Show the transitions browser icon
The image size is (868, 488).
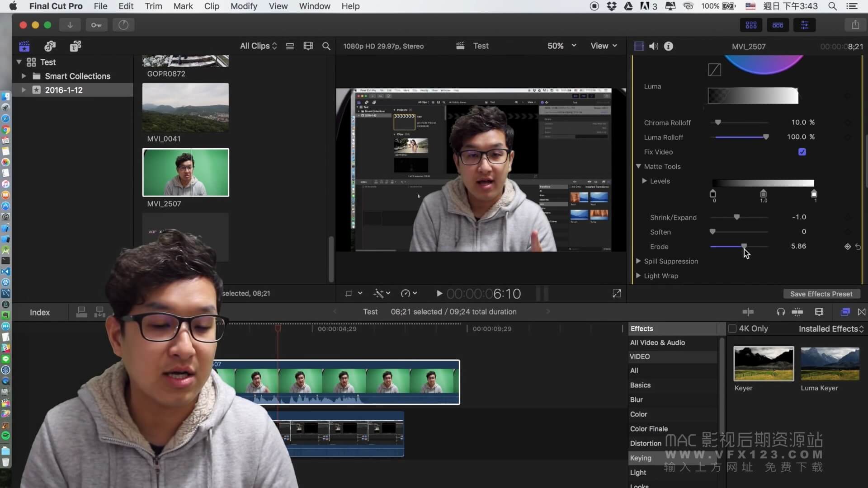862,312
